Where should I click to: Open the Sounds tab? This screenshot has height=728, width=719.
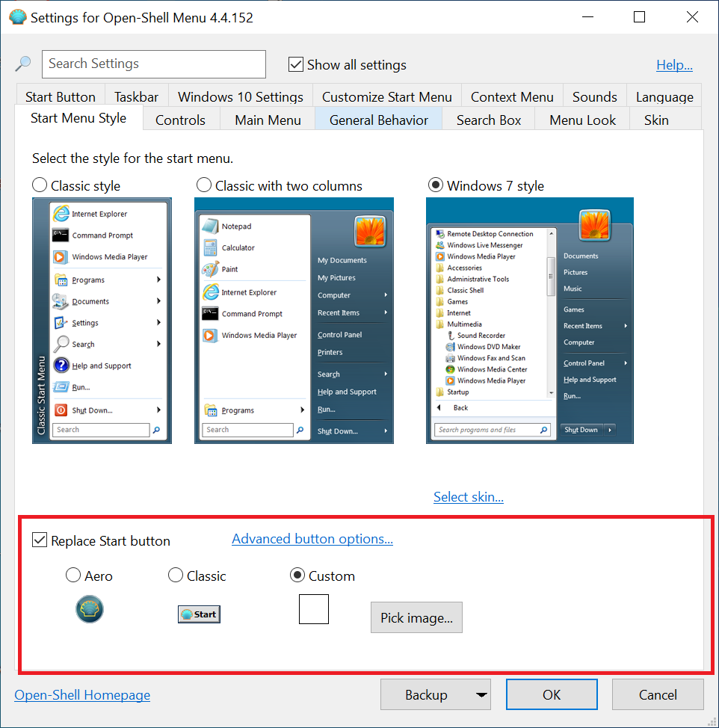595,96
